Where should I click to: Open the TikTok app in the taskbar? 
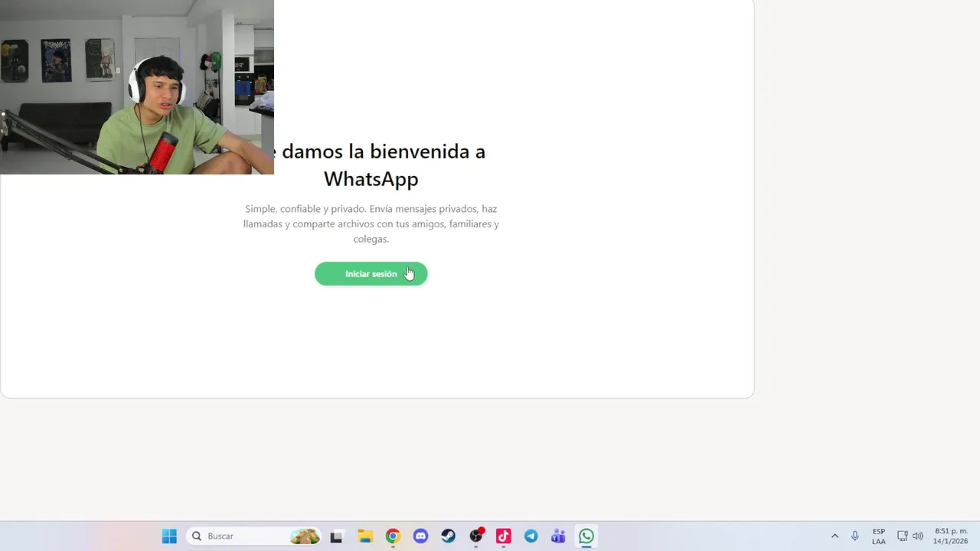click(x=503, y=536)
